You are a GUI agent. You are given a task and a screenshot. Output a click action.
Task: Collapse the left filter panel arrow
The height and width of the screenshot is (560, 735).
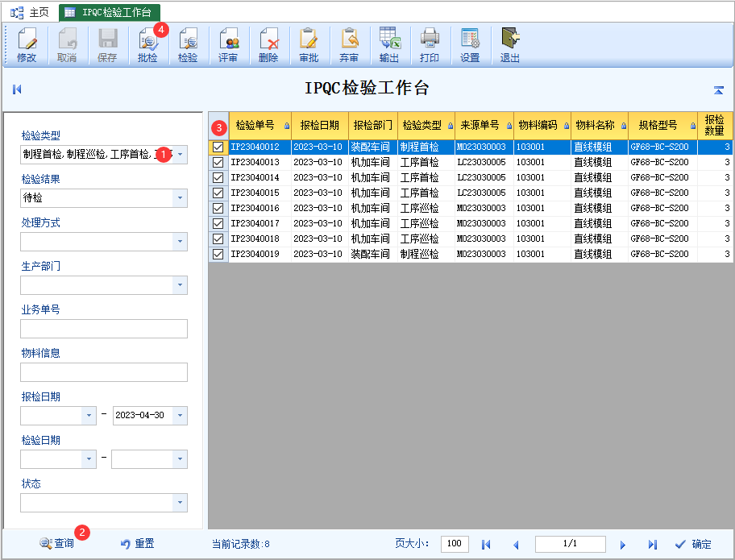click(x=17, y=89)
